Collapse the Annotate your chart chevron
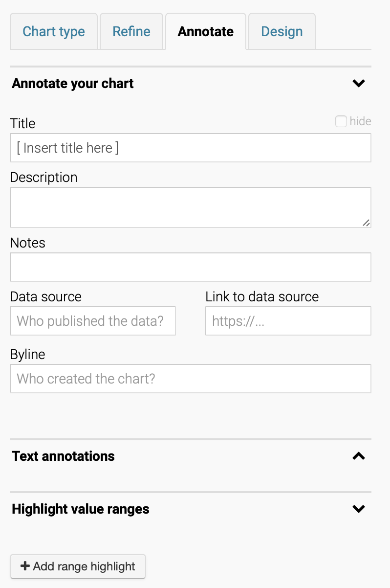Image resolution: width=390 pixels, height=588 pixels. point(359,83)
